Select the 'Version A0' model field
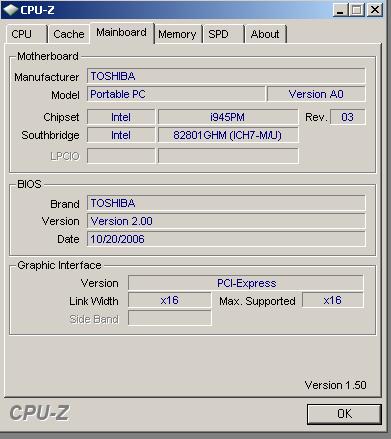 click(x=316, y=94)
